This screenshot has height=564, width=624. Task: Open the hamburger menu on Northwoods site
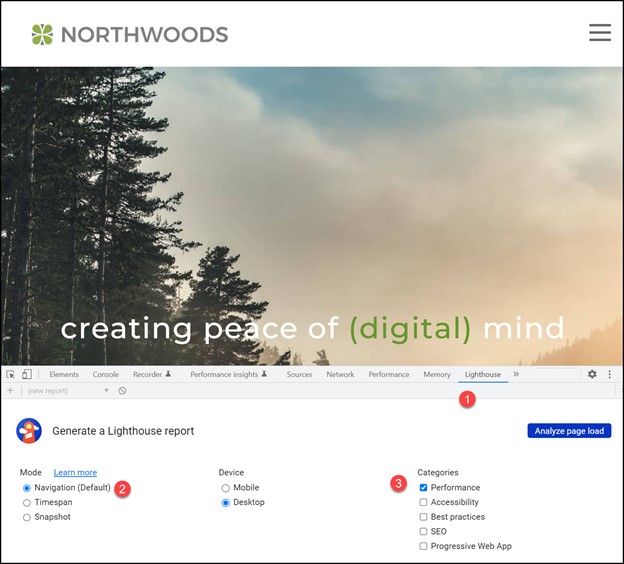600,32
